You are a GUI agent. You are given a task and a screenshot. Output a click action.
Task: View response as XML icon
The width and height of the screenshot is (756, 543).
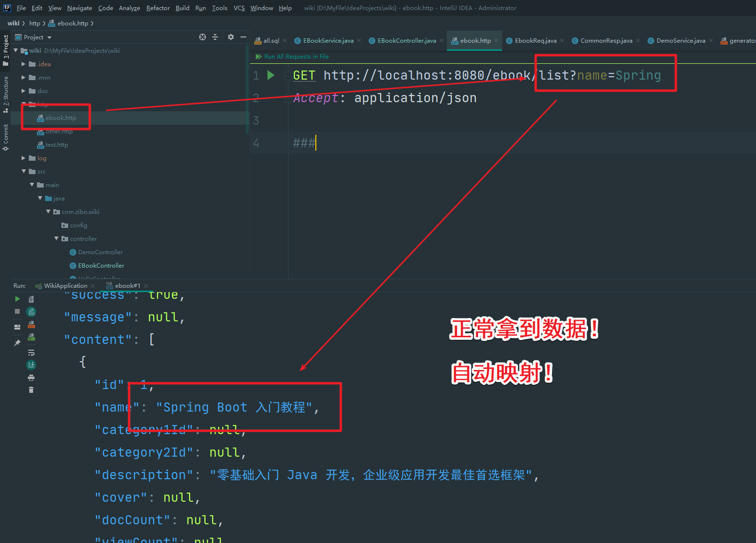(x=31, y=325)
